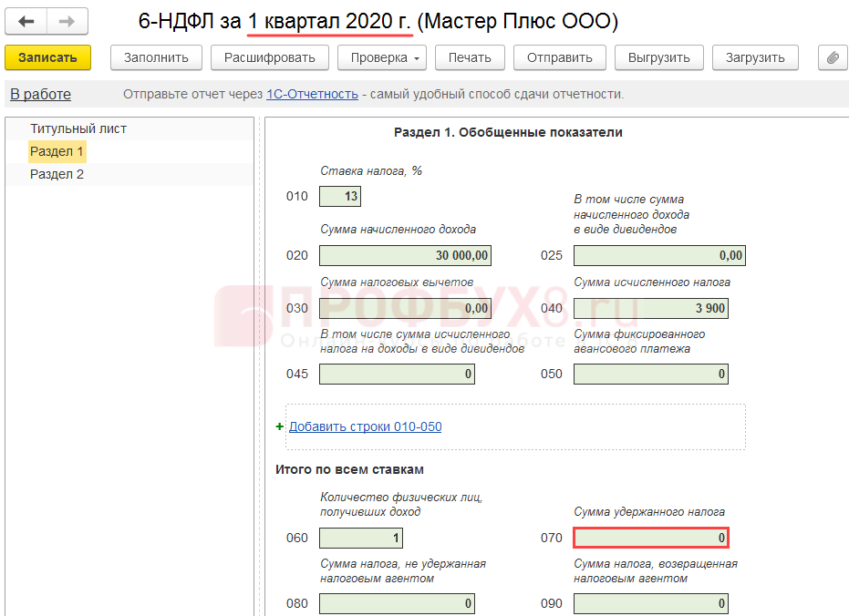Screen dimensions: 849x616
Task: Switch to Раздел 2 in the section list
Action: [x=57, y=174]
